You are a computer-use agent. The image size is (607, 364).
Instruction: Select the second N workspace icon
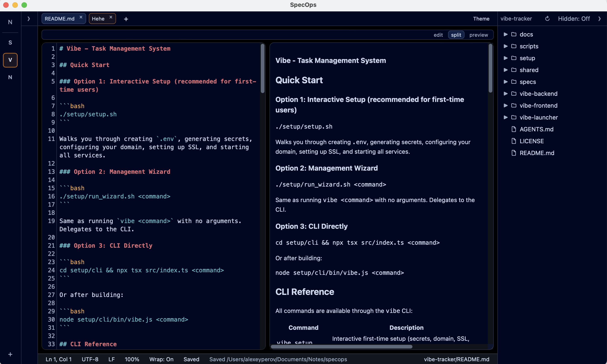pos(10,77)
